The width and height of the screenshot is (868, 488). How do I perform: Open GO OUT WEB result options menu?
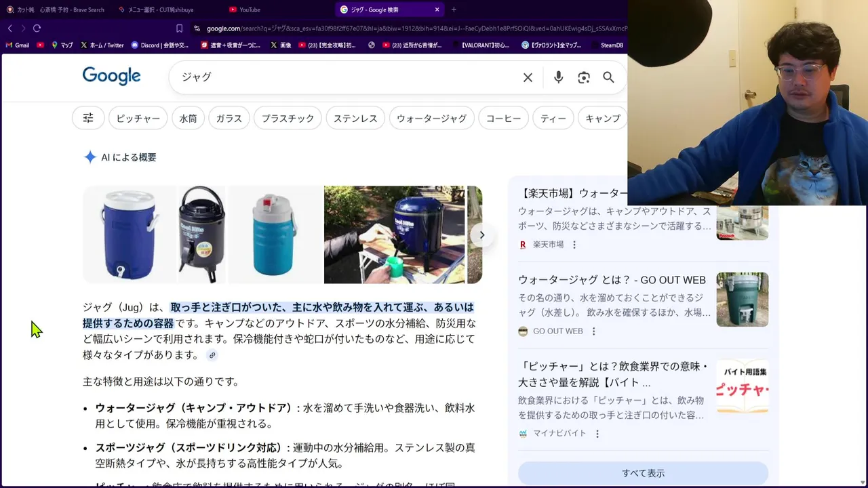point(593,331)
